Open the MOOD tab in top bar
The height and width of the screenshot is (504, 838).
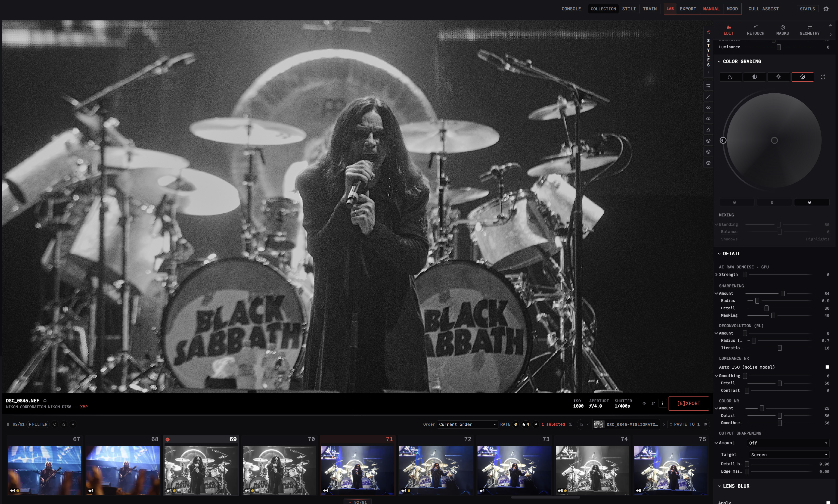[732, 9]
